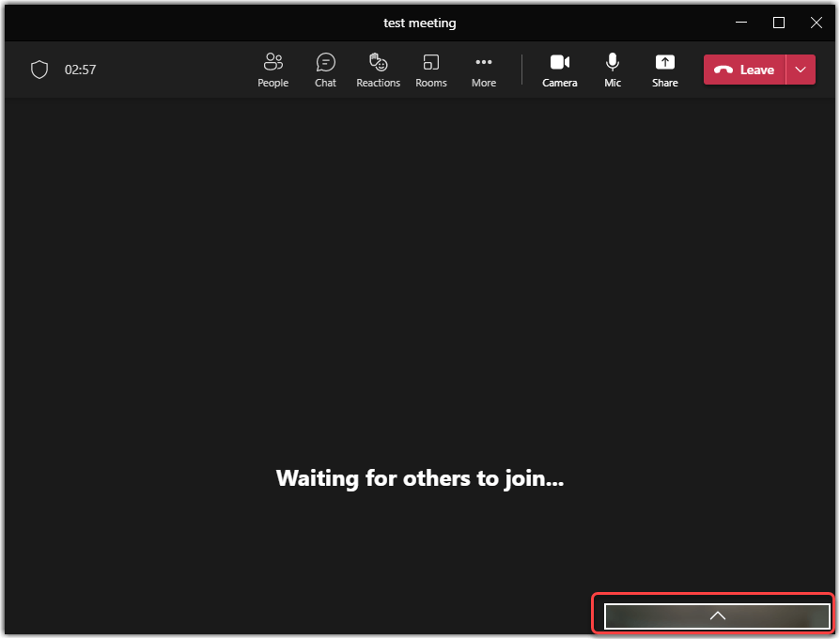Click the 02:57 meeting timer

click(x=80, y=70)
